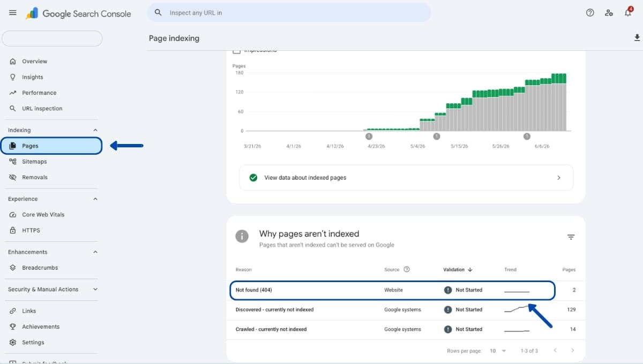Sort by the Validation column
Viewport: 643px width, 364px height.
click(458, 269)
